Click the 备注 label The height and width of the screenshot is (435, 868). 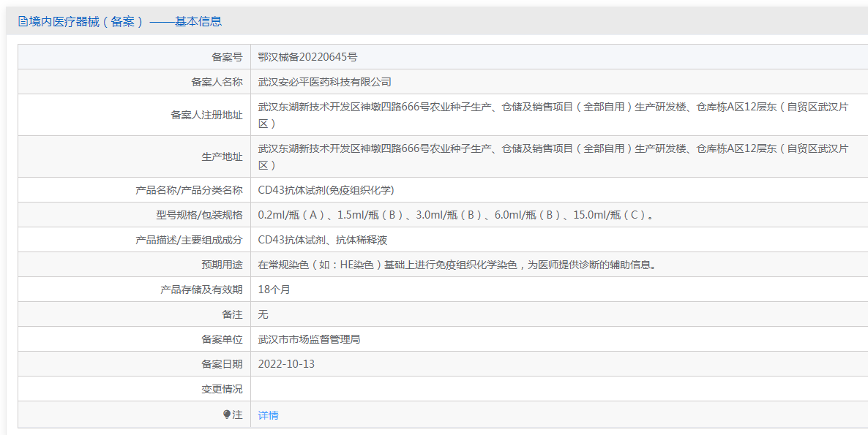click(x=233, y=314)
